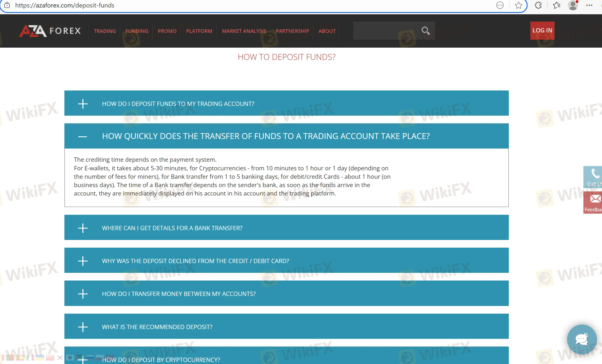This screenshot has width=602, height=364.
Task: Click inside the site search field
Action: click(x=386, y=31)
